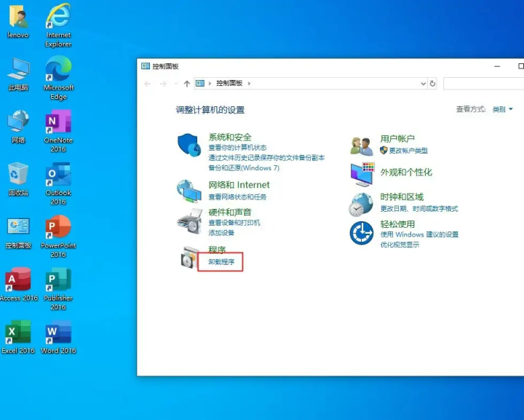524x420 pixels.
Task: Open the 时钟和区域 globe icon
Action: tap(361, 205)
